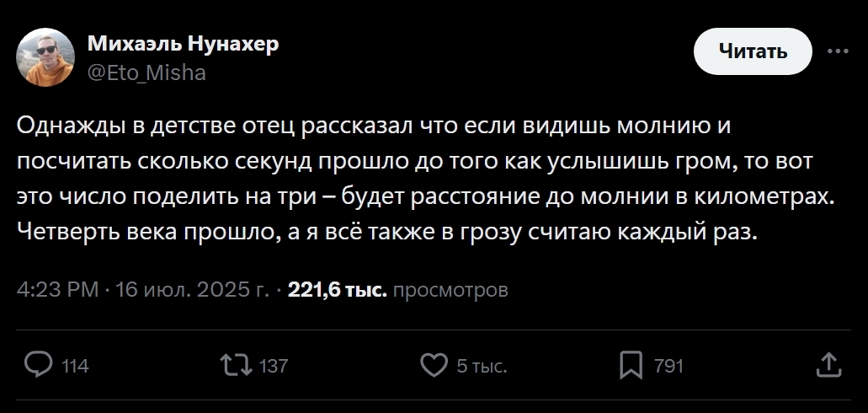Image resolution: width=868 pixels, height=413 pixels.
Task: Click the @Eto_Misha handle
Action: [x=146, y=72]
